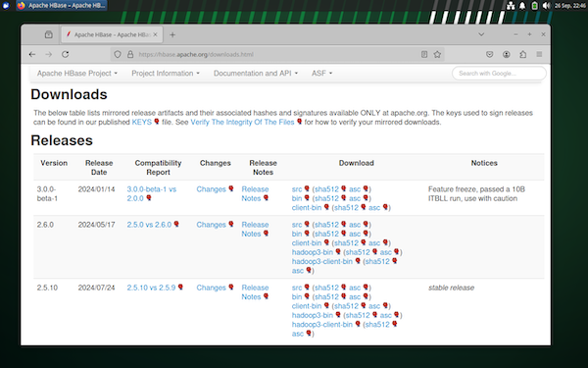The width and height of the screenshot is (588, 368).
Task: Click the Downloads page heading
Action: (x=69, y=94)
